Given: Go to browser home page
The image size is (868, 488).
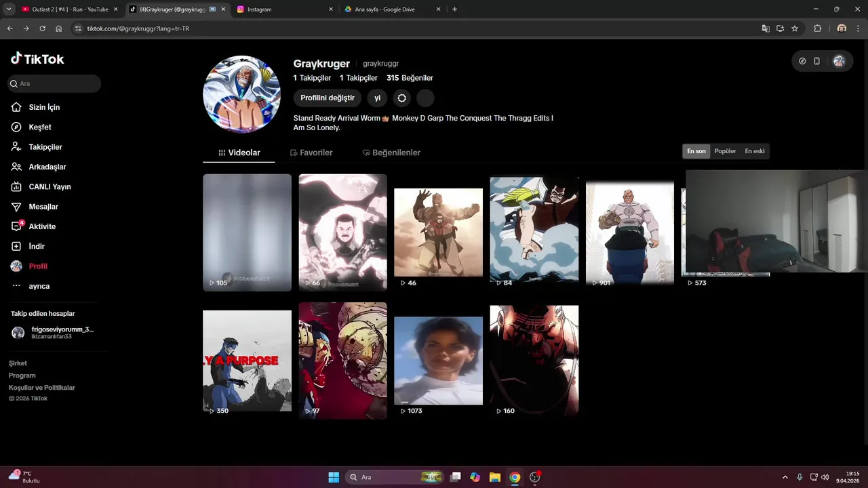Looking at the screenshot, I should pos(59,28).
